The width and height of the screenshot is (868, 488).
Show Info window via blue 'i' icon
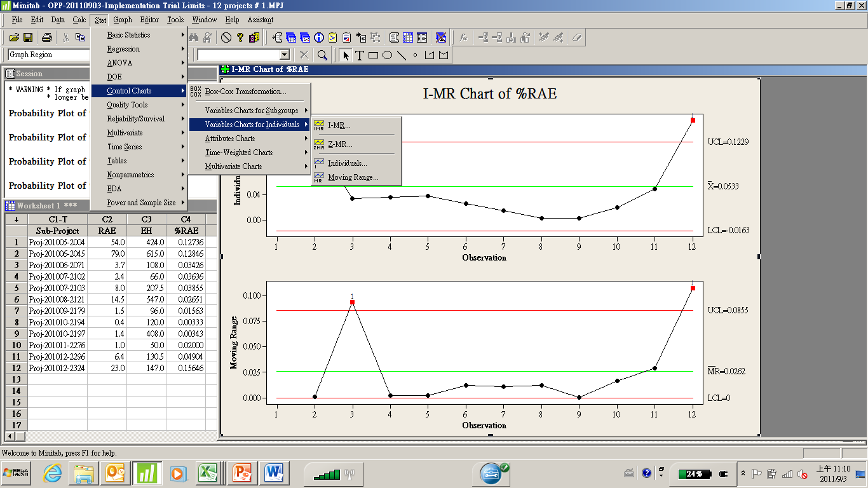click(319, 37)
